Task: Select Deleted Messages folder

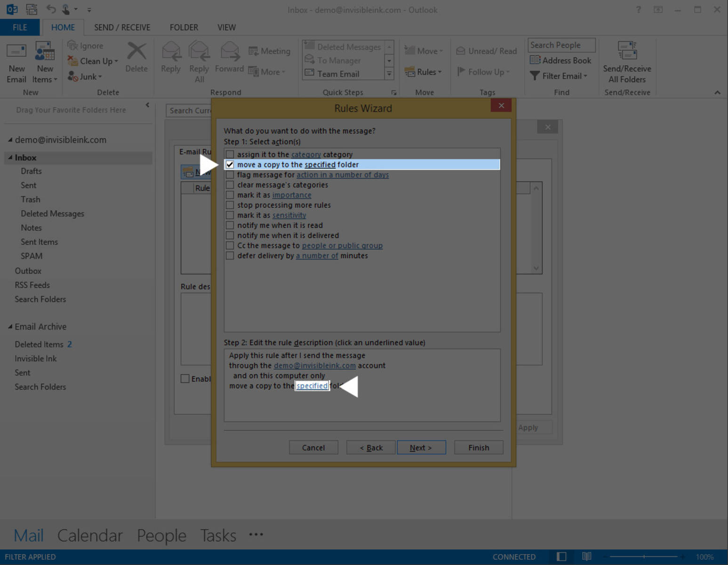Action: (52, 214)
